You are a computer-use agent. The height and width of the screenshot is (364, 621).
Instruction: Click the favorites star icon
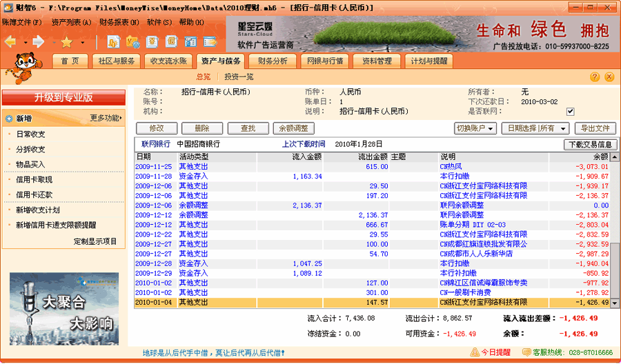click(66, 42)
